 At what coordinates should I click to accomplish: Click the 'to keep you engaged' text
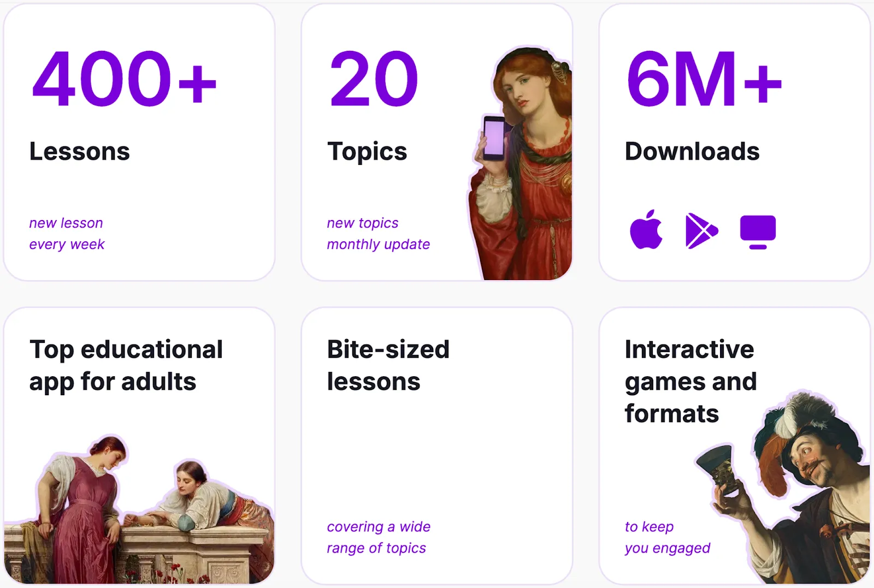667,537
